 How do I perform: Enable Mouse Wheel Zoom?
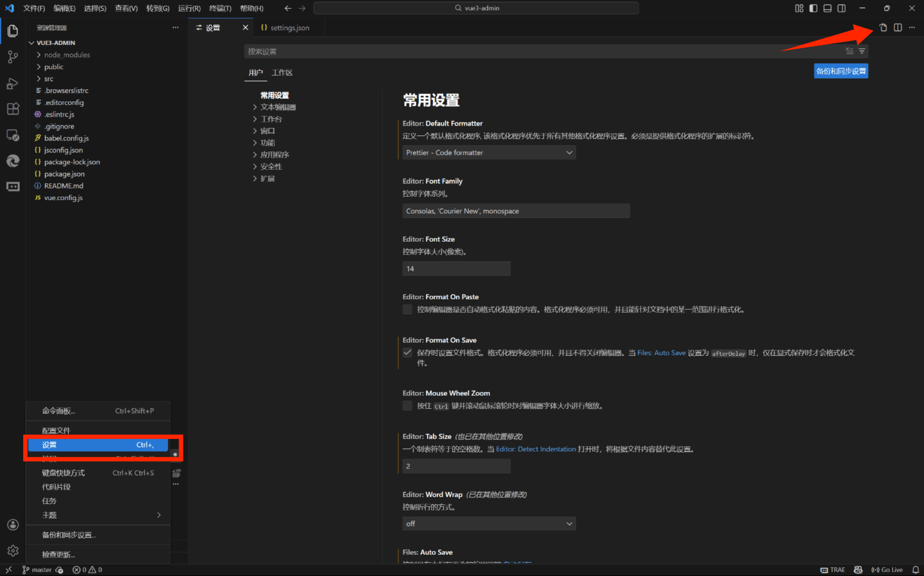point(407,406)
